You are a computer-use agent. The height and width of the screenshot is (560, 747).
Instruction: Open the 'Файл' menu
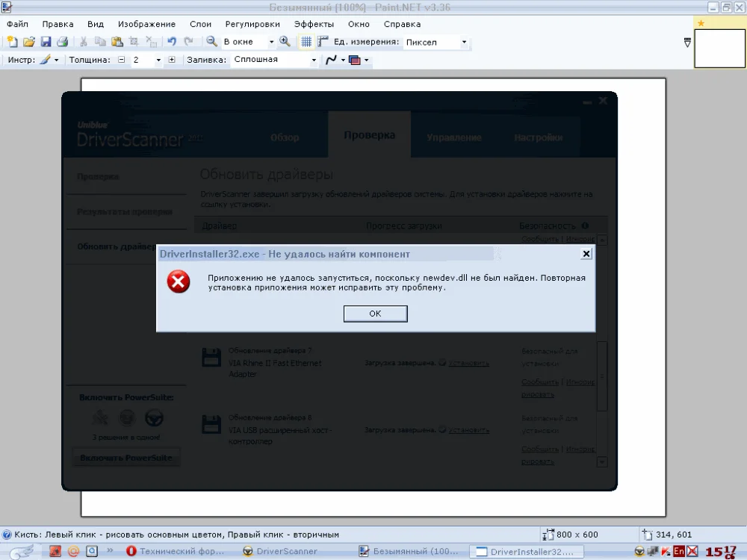tap(18, 25)
